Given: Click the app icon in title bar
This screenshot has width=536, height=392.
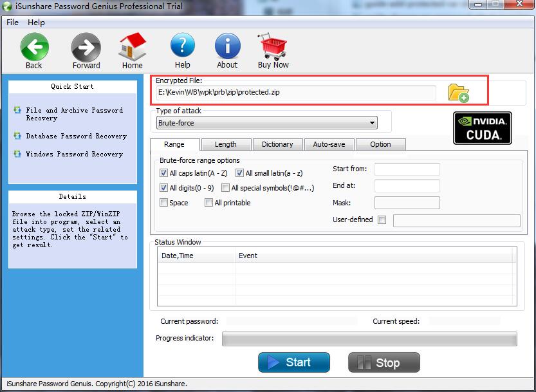Looking at the screenshot, I should click(x=7, y=6).
